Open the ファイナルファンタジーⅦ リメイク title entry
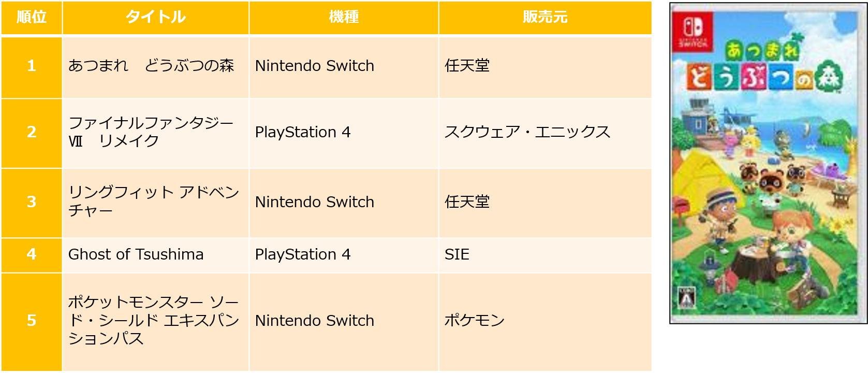Image resolution: width=868 pixels, height=373 pixels. click(151, 132)
